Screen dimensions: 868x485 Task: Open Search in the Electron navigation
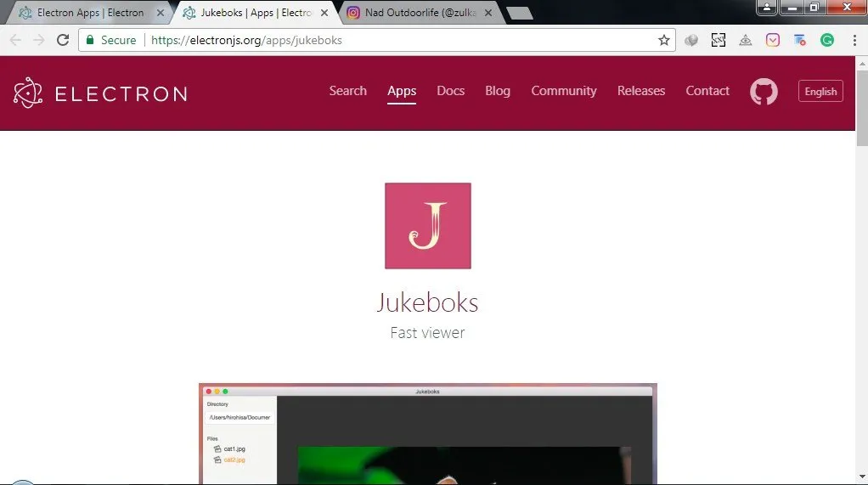[x=347, y=91]
